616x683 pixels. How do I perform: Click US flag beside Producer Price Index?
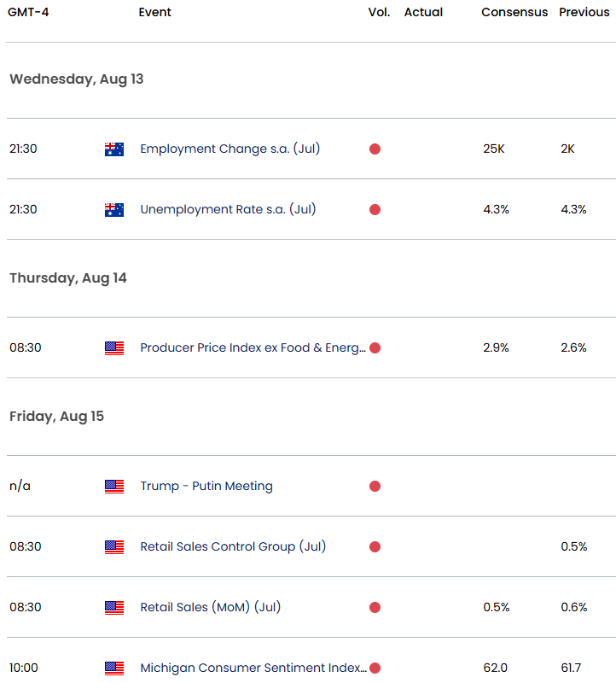coord(114,348)
